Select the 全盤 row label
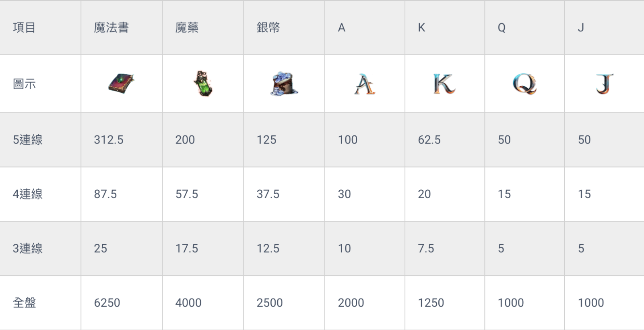Image resolution: width=644 pixels, height=330 pixels. [x=25, y=303]
